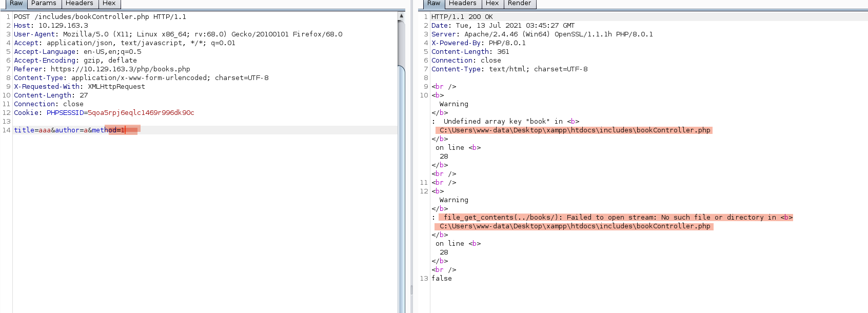Select the request Raw tab
The width and height of the screenshot is (868, 313).
[16, 4]
